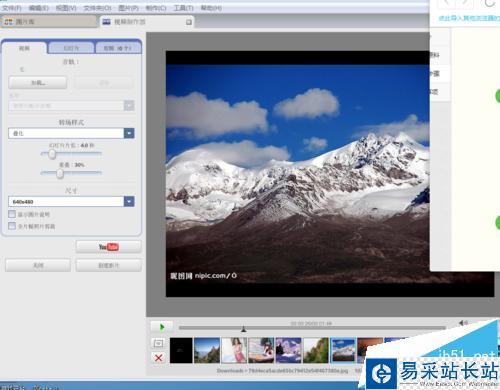The height and width of the screenshot is (390, 500).
Task: Click the playback timeline bar
Action: click(x=312, y=328)
